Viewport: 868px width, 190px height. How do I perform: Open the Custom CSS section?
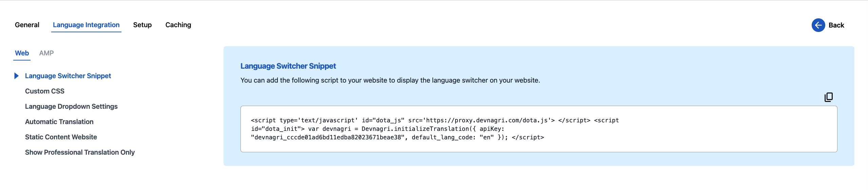(45, 91)
